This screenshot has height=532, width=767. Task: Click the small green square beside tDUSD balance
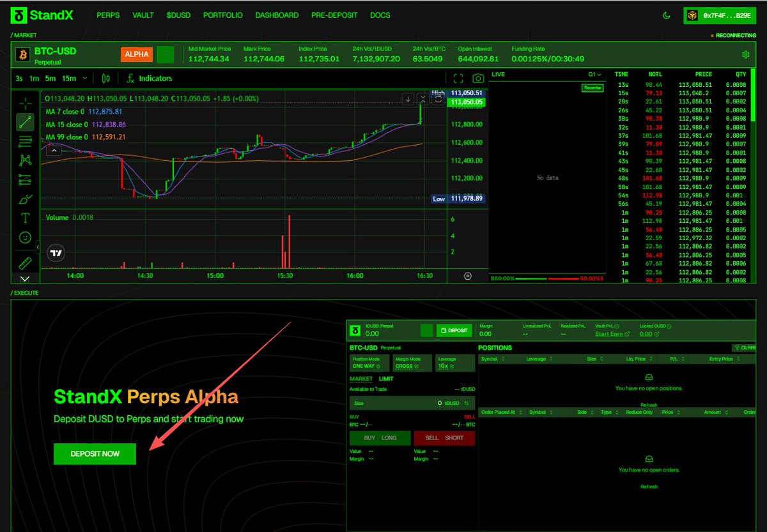pyautogui.click(x=427, y=330)
